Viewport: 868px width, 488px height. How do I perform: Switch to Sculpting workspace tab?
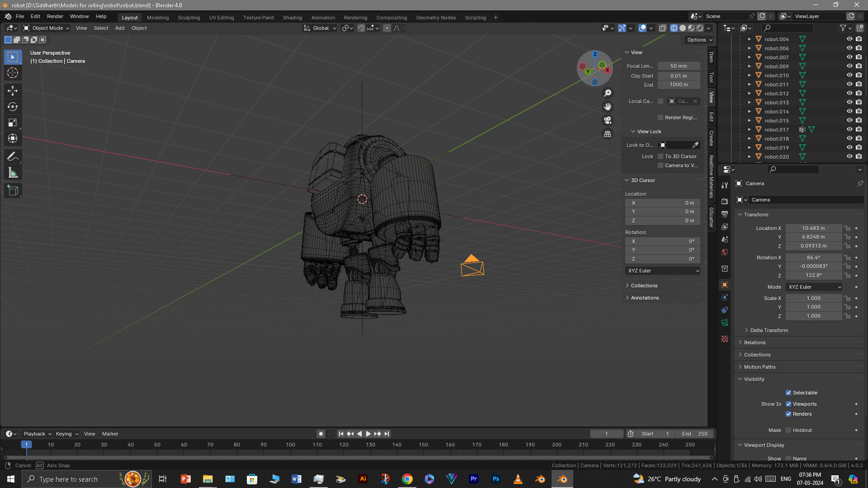189,18
